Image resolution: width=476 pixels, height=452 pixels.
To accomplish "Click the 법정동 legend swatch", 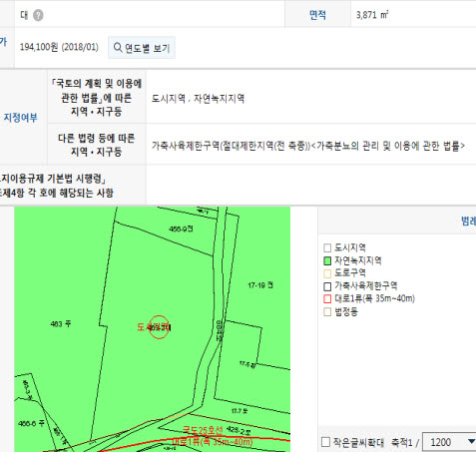I will [x=327, y=312].
